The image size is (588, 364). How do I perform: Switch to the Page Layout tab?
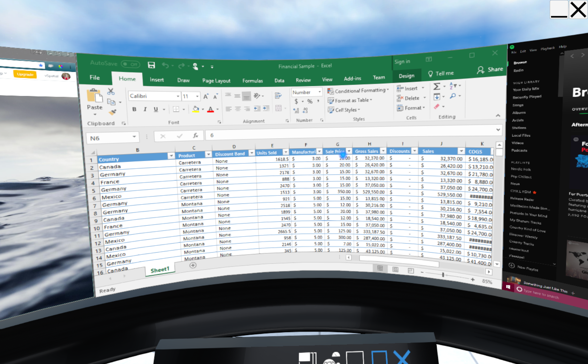pos(216,81)
